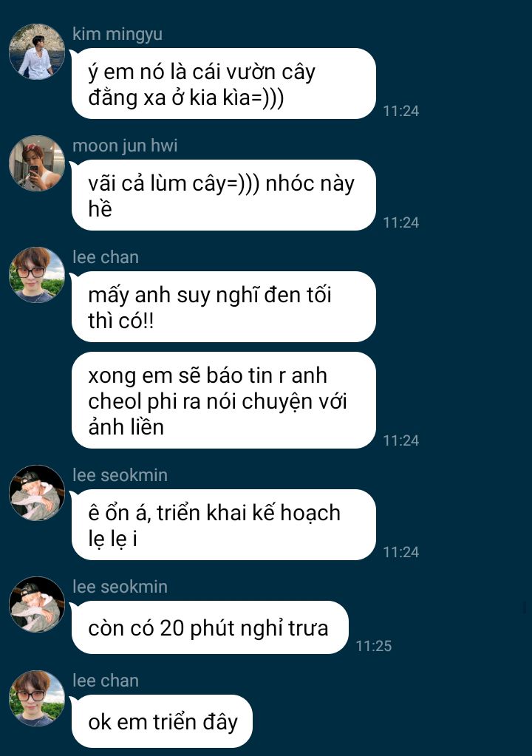Click lee seokmin name above 'ê ổn á' bubble
This screenshot has width=532, height=756.
coord(120,475)
